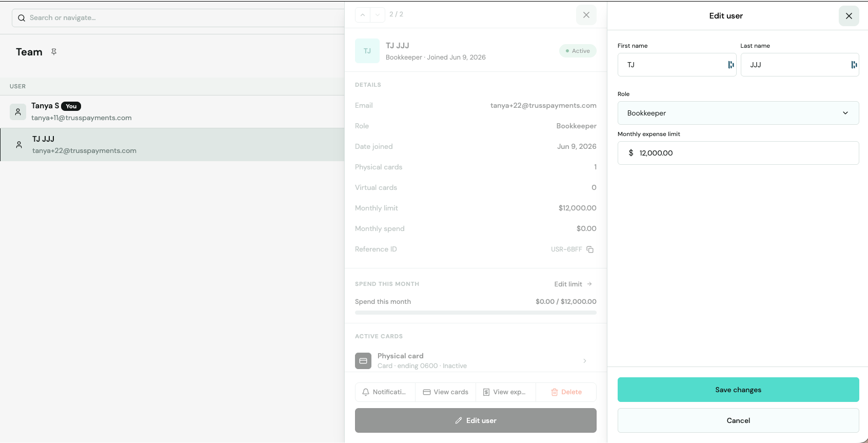Click the password manager icon in First name

[x=731, y=65]
